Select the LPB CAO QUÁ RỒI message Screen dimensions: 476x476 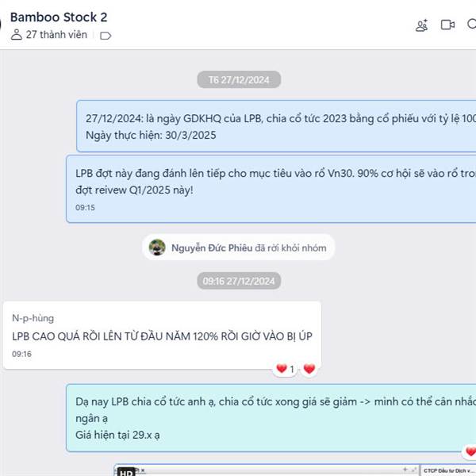point(162,335)
